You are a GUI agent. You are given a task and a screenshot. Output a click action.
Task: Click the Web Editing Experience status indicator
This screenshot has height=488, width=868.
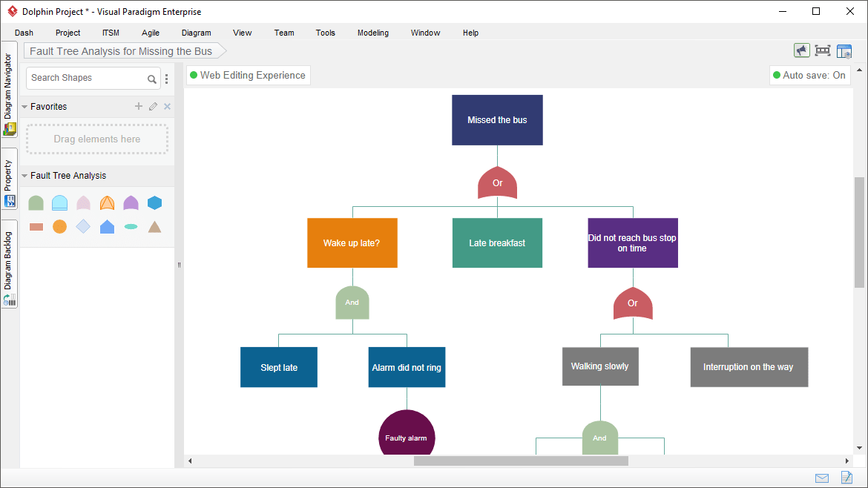[x=248, y=75]
